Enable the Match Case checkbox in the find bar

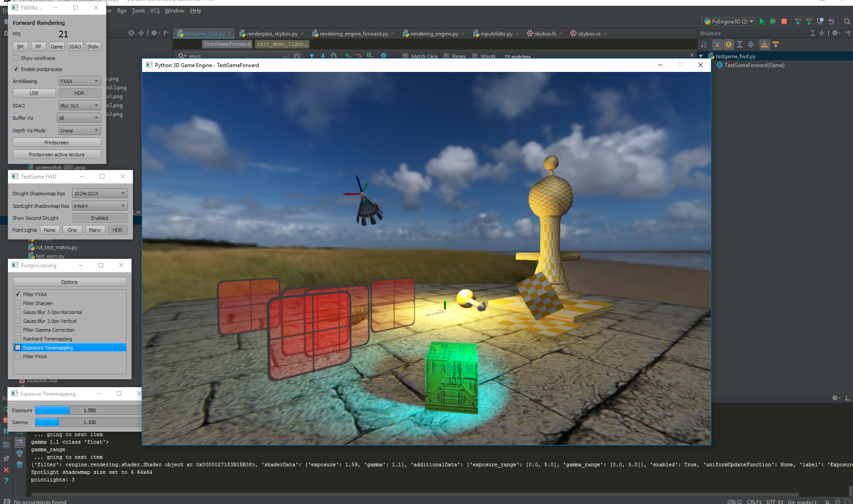pyautogui.click(x=405, y=56)
